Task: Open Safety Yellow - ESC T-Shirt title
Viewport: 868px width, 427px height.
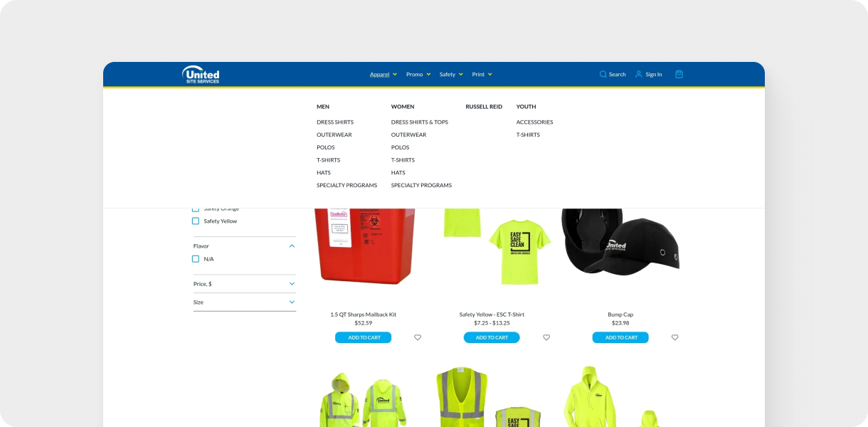Action: pyautogui.click(x=492, y=315)
